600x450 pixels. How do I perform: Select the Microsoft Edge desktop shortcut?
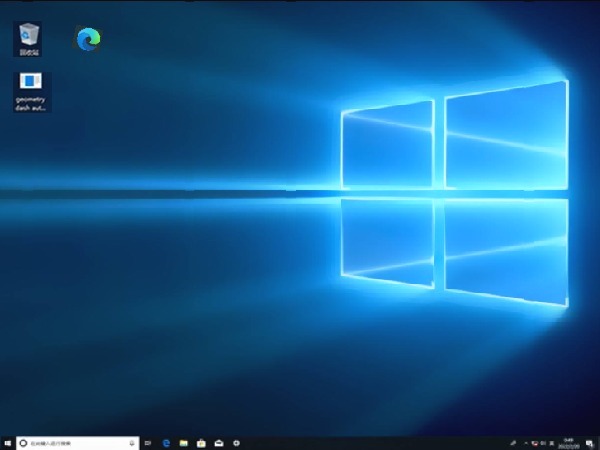point(88,39)
